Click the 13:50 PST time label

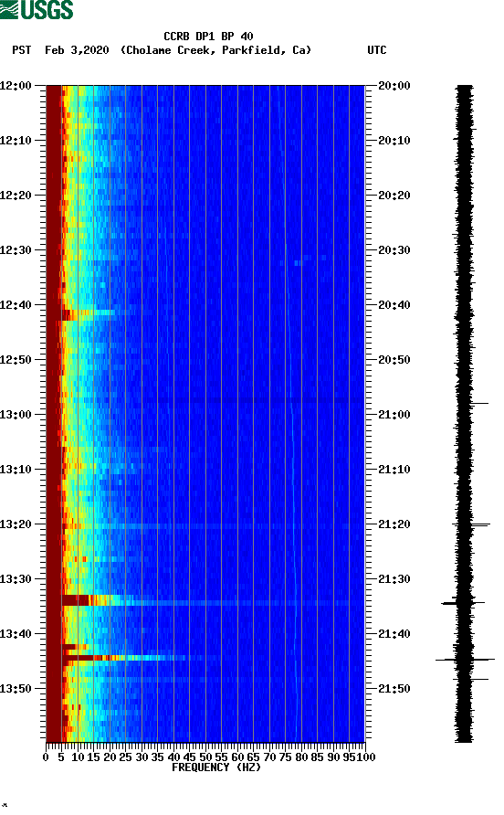pyautogui.click(x=16, y=689)
